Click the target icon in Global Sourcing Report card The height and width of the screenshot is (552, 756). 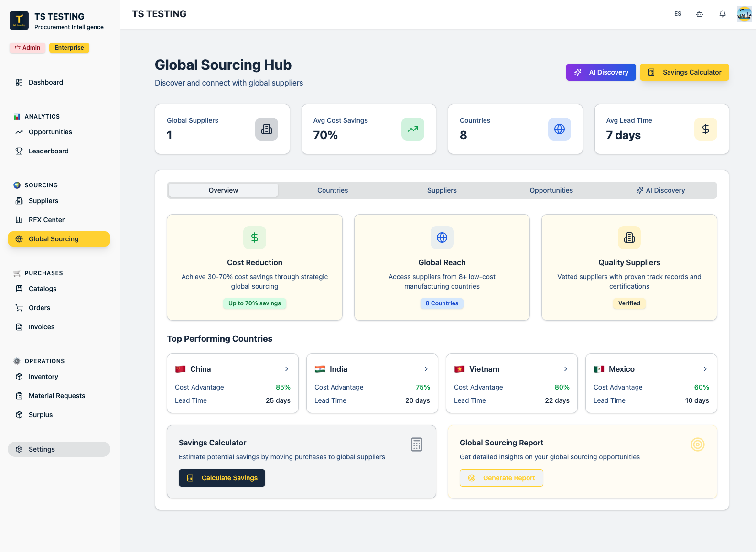click(x=698, y=444)
